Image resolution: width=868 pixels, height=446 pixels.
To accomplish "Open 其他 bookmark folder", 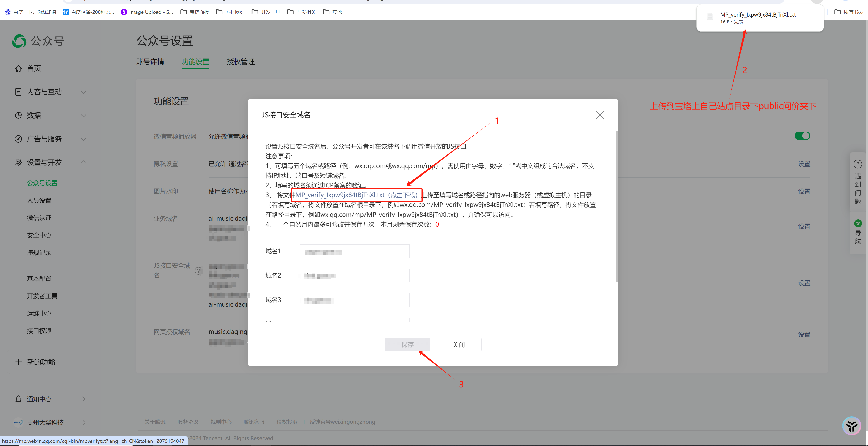I will pos(332,12).
